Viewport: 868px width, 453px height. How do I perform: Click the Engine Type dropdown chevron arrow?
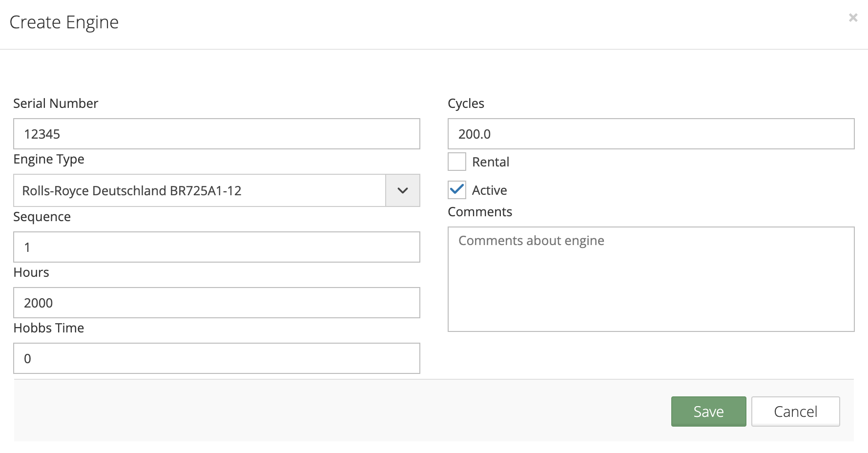(x=402, y=190)
